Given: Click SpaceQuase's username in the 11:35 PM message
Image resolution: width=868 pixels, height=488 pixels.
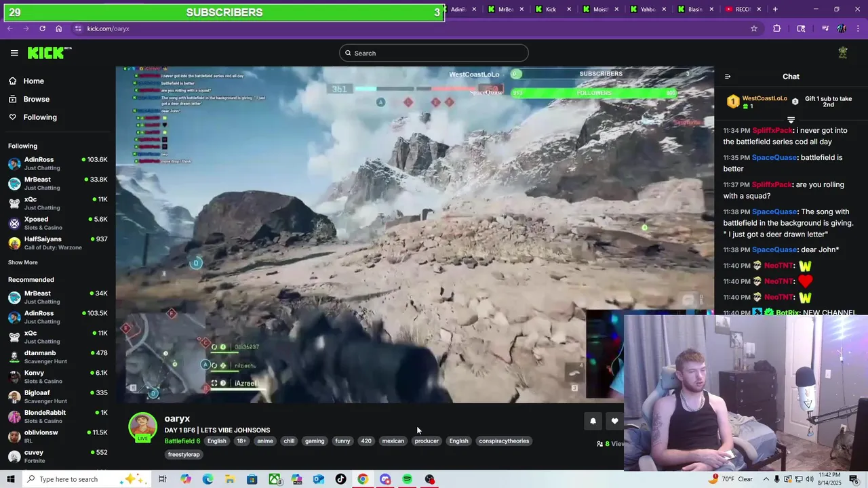Looking at the screenshot, I should [774, 157].
